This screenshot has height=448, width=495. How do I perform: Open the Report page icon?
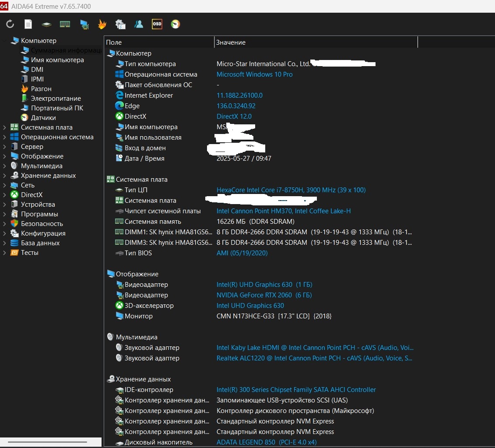(x=28, y=25)
